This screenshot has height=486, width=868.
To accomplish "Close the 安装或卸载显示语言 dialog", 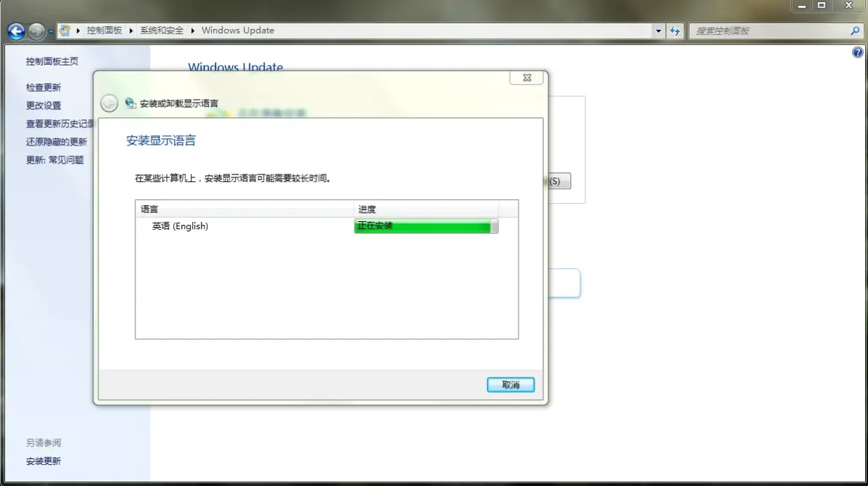I will pyautogui.click(x=527, y=78).
